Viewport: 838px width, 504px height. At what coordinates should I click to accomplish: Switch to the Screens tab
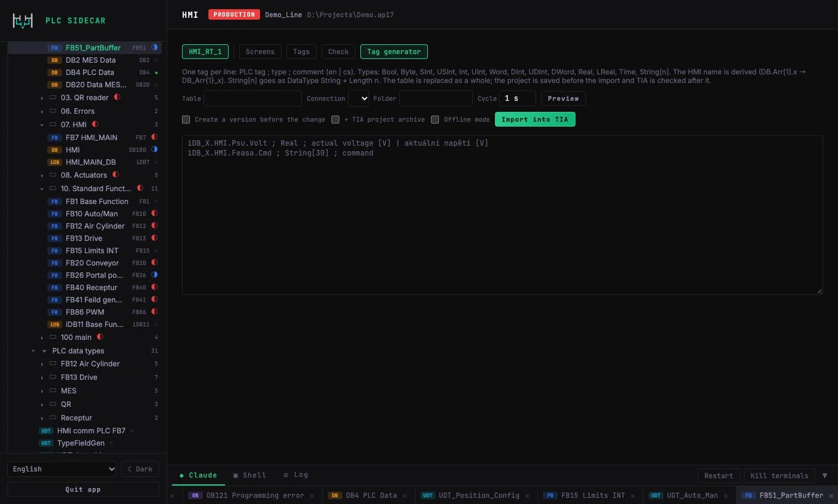[x=260, y=52]
